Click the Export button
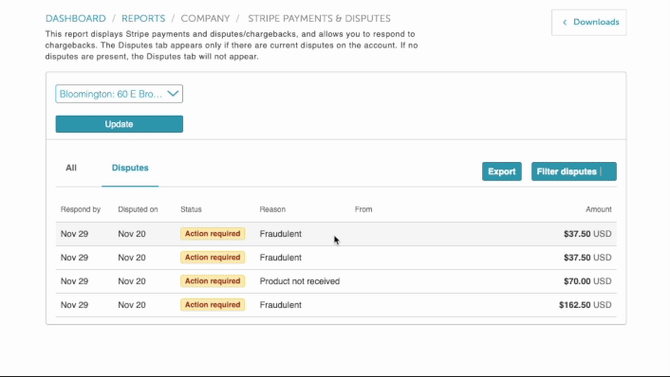 tap(502, 171)
